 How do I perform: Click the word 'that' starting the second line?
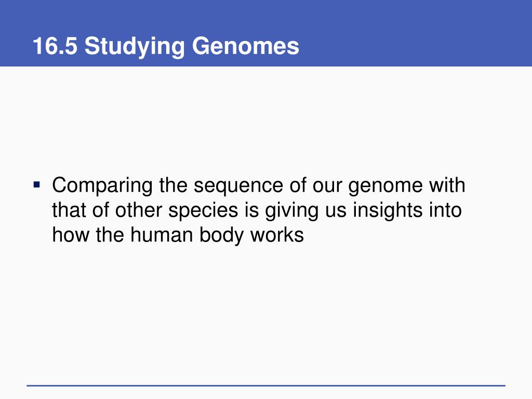[69, 210]
